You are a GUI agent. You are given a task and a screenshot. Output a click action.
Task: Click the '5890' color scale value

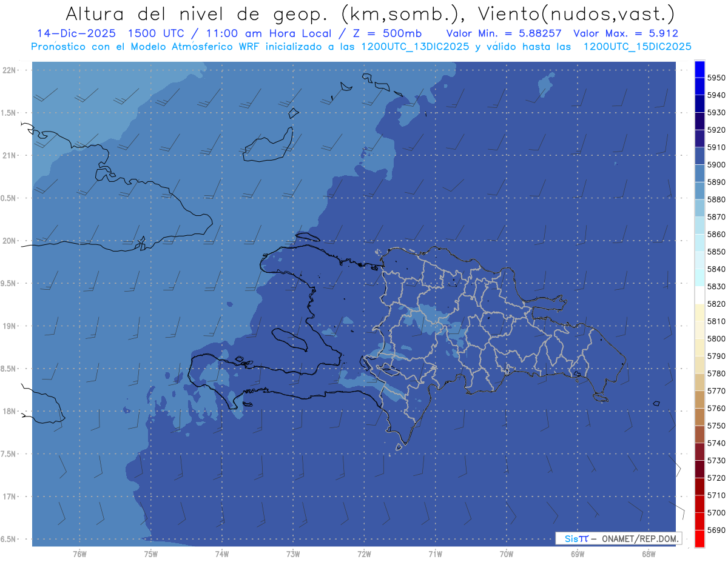pyautogui.click(x=716, y=182)
